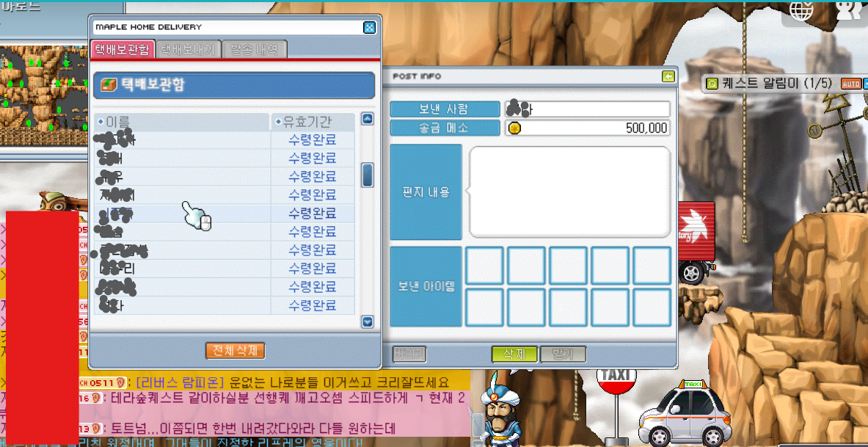Click the green 삭제 button
The width and height of the screenshot is (868, 447).
coord(514,355)
